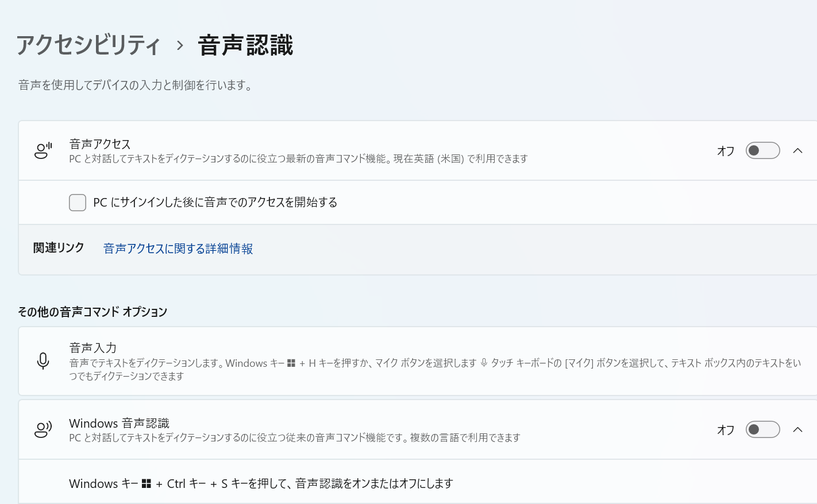The height and width of the screenshot is (504, 817).
Task: Enable the Windows 音声認識 switch
Action: point(762,429)
